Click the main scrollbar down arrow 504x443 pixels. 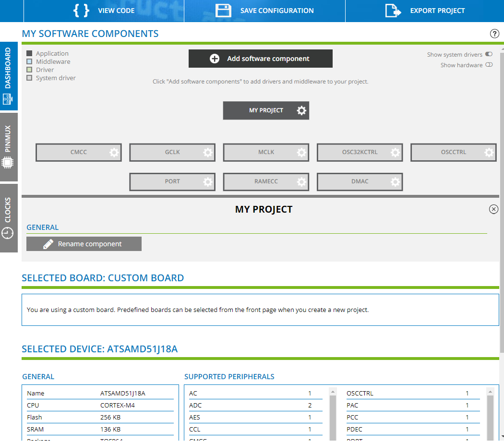[x=502, y=437]
